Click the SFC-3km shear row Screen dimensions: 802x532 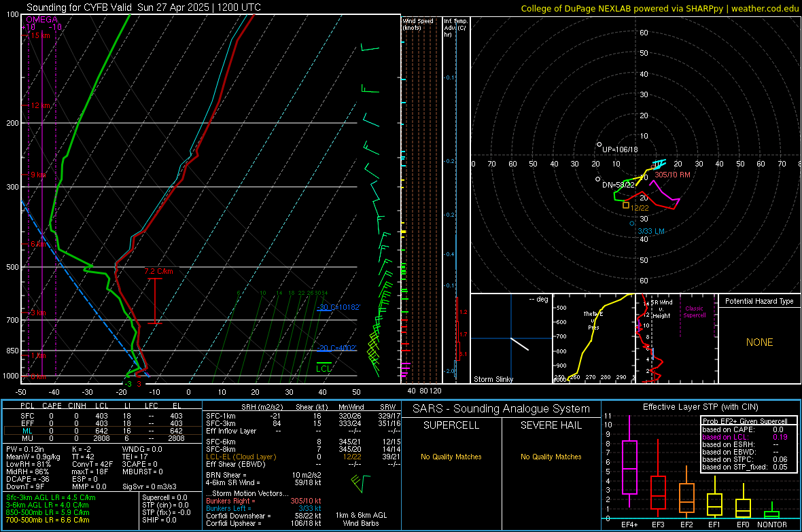coord(303,423)
